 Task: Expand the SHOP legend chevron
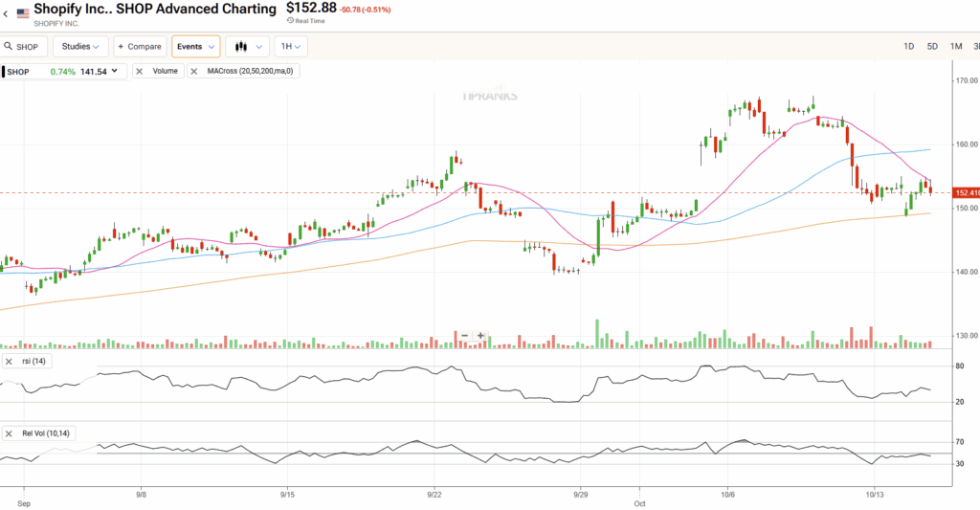point(116,71)
